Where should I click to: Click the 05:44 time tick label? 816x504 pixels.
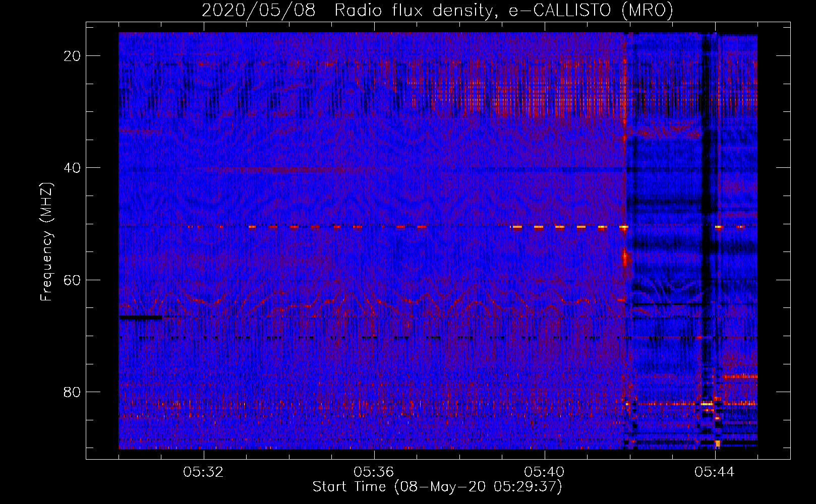[715, 472]
